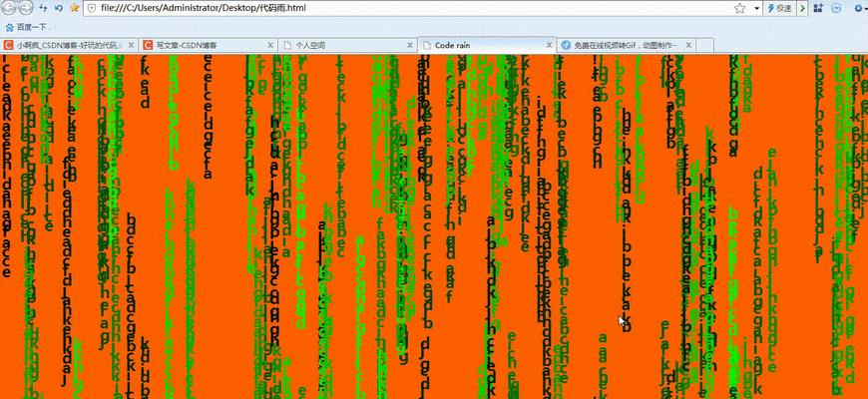The width and height of the screenshot is (868, 399).
Task: Go forward with the browser forward arrow
Action: pos(26,8)
